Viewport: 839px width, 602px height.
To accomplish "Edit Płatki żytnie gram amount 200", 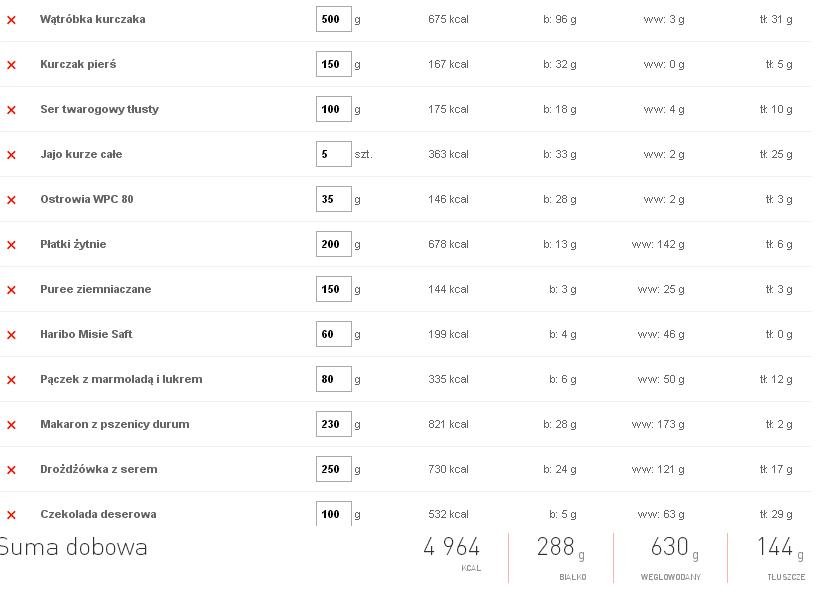I will coord(334,244).
